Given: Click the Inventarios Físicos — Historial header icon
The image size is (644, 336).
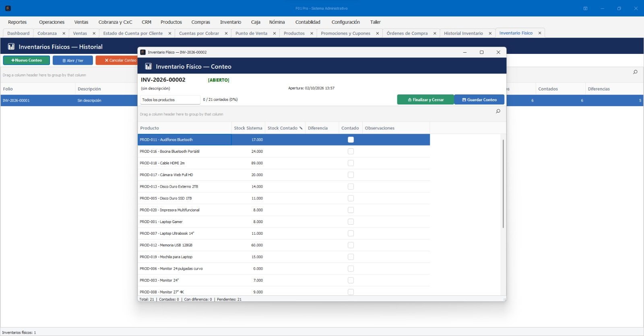Looking at the screenshot, I should pyautogui.click(x=11, y=47).
